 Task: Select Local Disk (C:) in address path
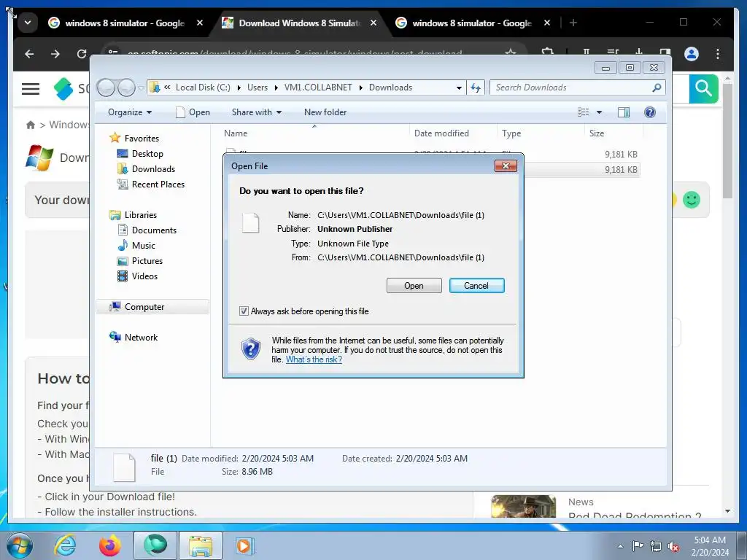pyautogui.click(x=203, y=87)
